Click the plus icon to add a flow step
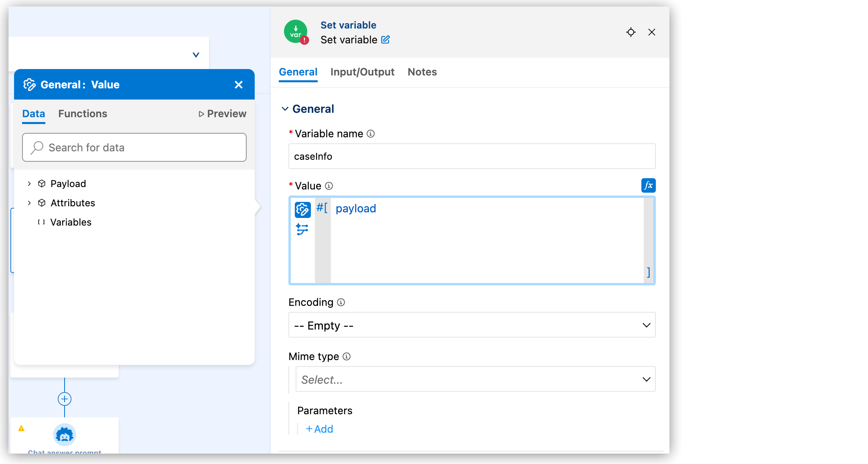 (64, 399)
